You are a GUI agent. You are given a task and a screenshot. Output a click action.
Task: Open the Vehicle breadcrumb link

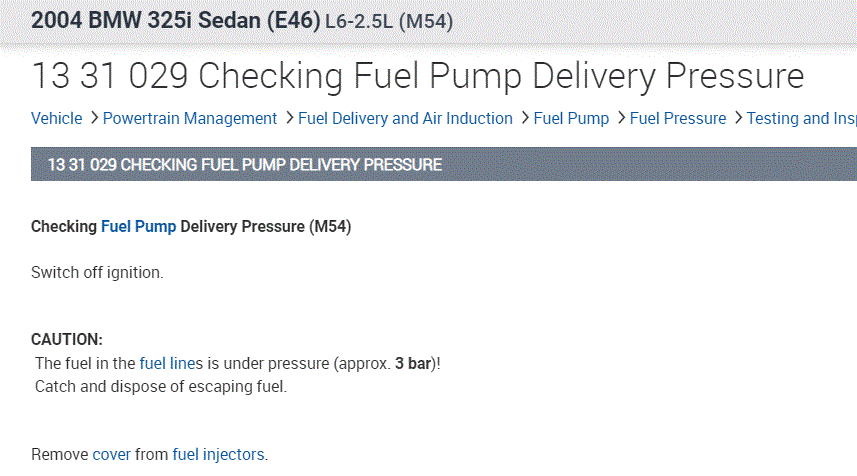[x=57, y=118]
